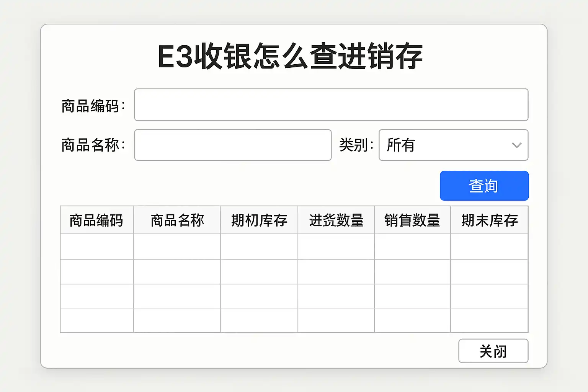Click the 期末库存 column header

[x=489, y=220]
